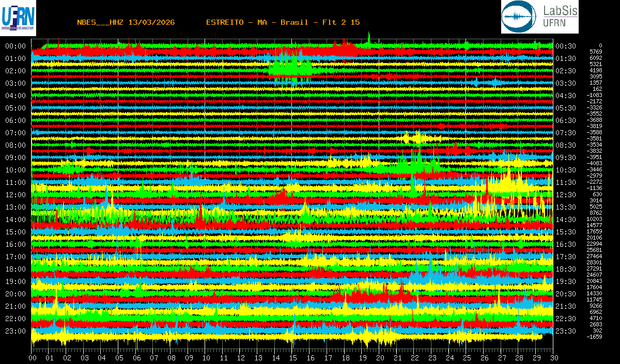620x364 pixels.
Task: Click the amplitude value 5769 on the right
Action: pos(596,52)
